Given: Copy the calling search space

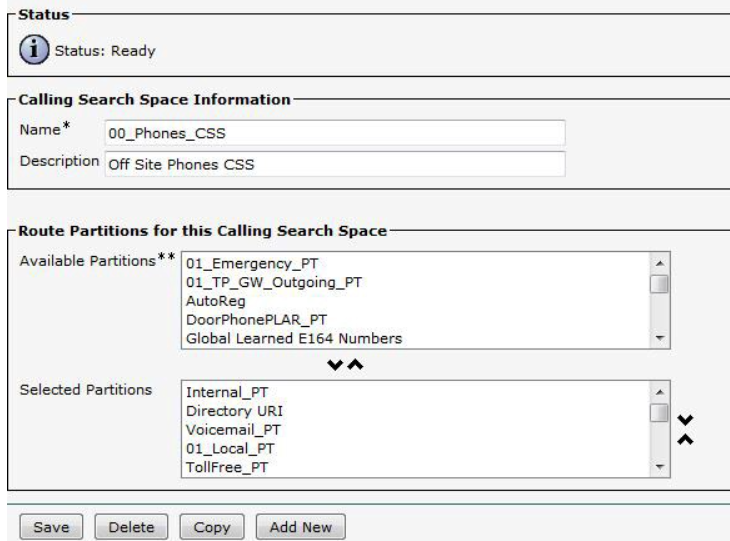Looking at the screenshot, I should [212, 527].
